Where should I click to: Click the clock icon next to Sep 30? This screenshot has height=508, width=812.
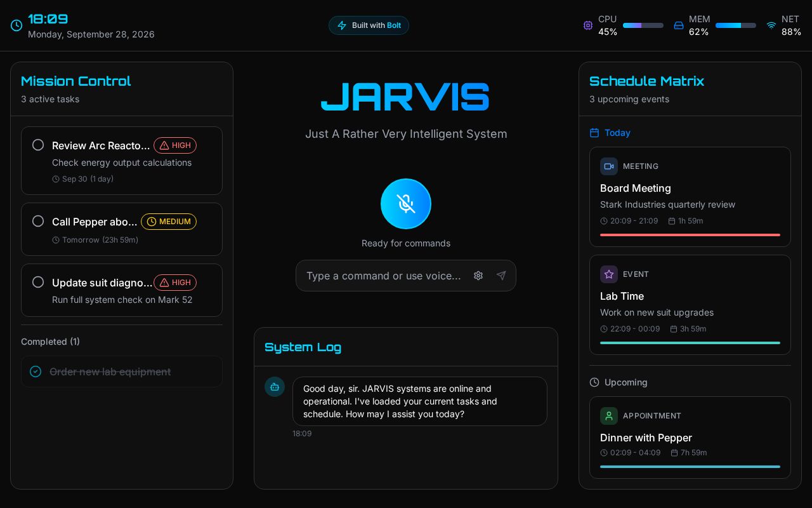click(56, 179)
